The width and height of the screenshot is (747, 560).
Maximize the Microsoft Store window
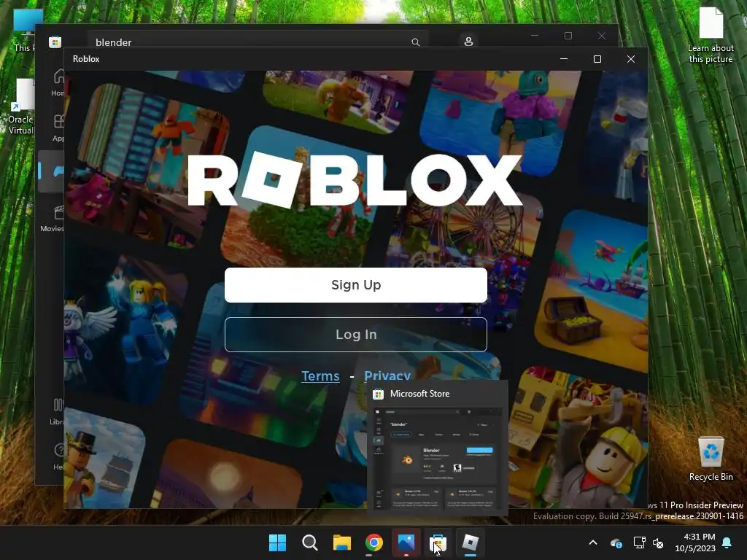click(568, 36)
